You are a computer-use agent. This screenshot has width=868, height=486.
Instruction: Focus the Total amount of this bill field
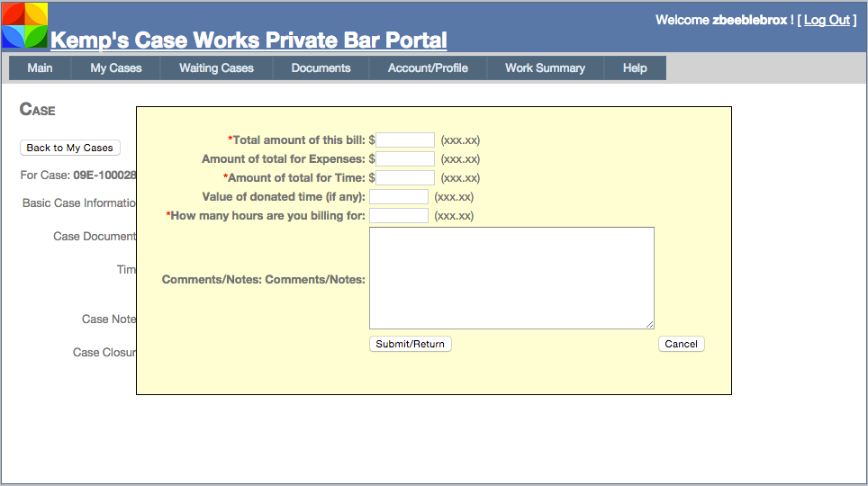pyautogui.click(x=405, y=140)
